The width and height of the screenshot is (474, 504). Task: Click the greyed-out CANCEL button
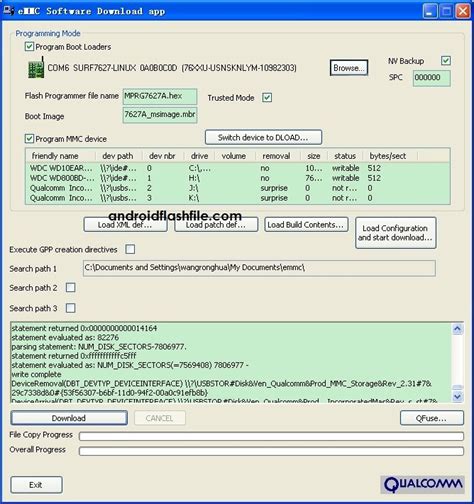tap(160, 418)
